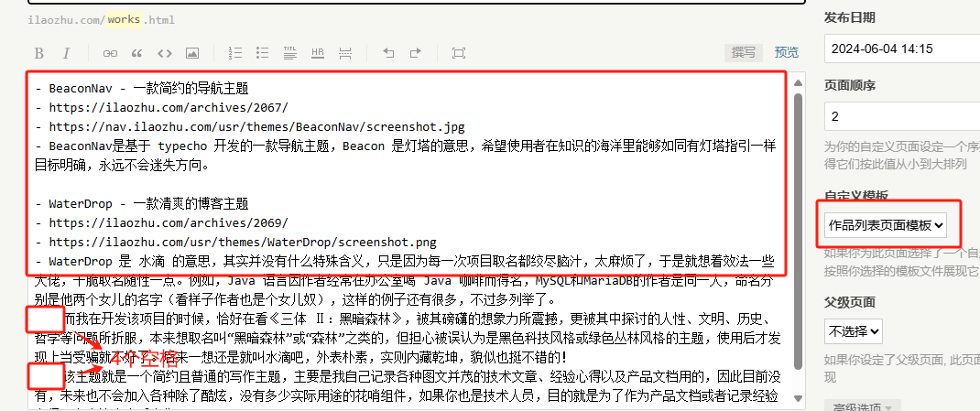Click the editor's vertical scrollbar thumb
Viewport: 980px width, 411px height.
pyautogui.click(x=798, y=232)
